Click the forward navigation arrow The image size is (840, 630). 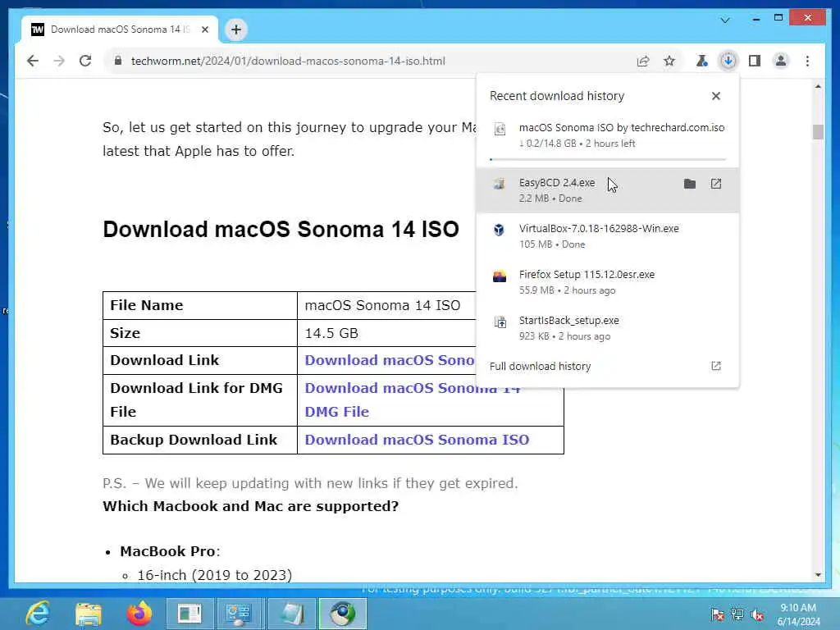(59, 61)
